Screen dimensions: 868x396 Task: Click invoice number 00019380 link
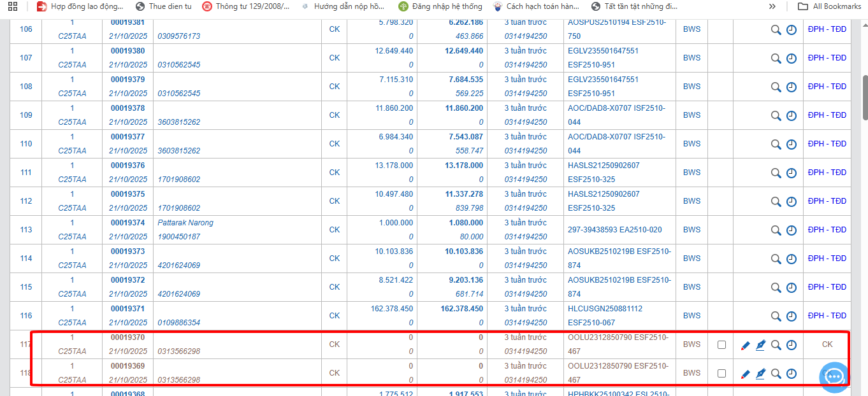coord(127,51)
